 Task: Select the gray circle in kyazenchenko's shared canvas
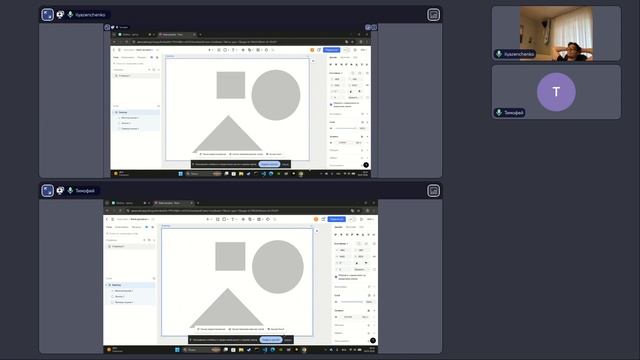(x=276, y=95)
